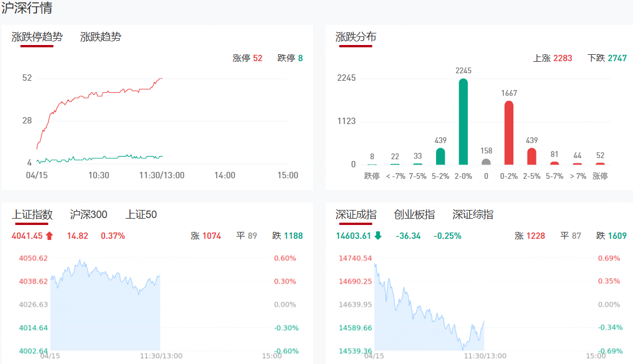Select the 深证综指 tab
The image size is (633, 364).
[472, 215]
